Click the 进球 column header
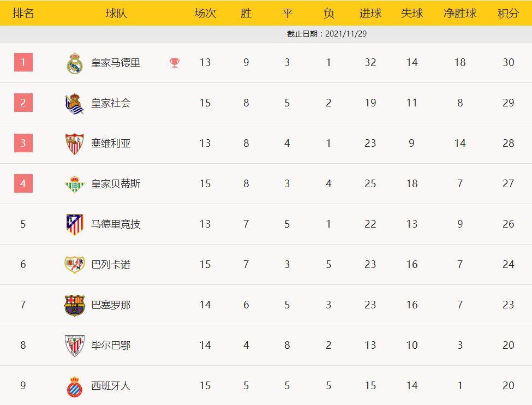 click(x=370, y=13)
